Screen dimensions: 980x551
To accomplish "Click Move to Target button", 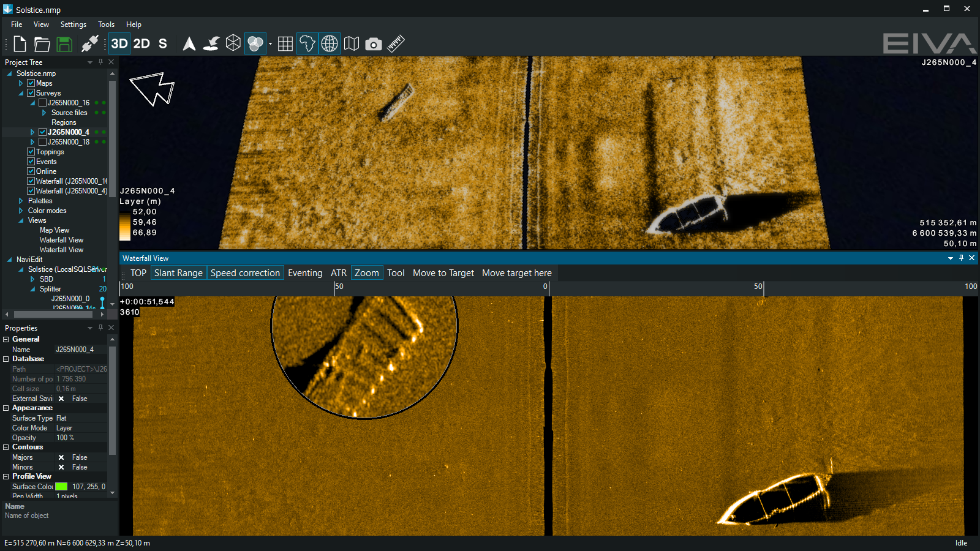I will 443,273.
